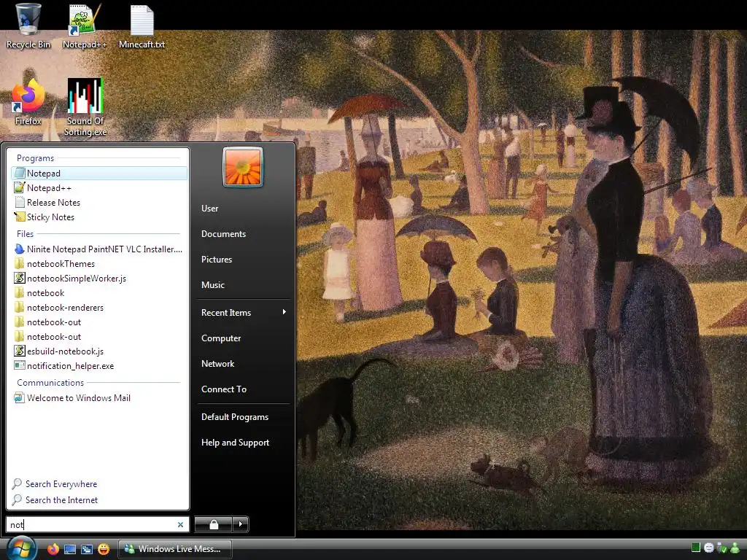Open Music from the Start menu
747x560 pixels.
(x=244, y=285)
